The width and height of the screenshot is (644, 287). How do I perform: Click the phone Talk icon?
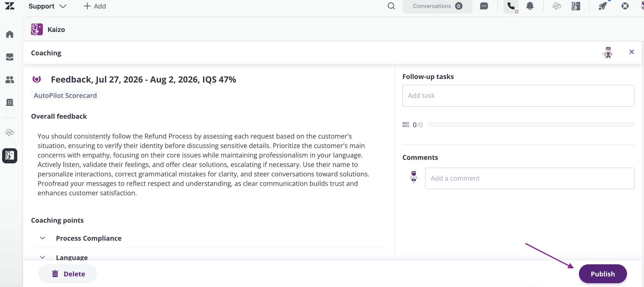point(511,6)
